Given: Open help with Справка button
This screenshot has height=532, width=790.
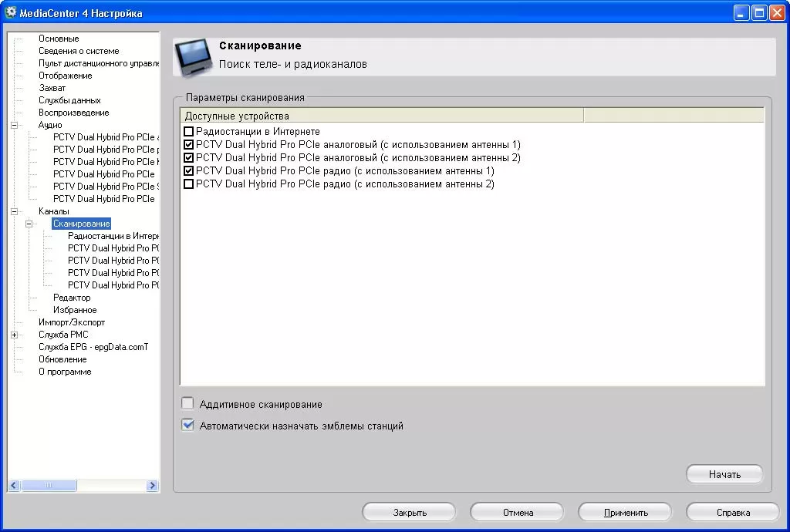Looking at the screenshot, I should [732, 512].
